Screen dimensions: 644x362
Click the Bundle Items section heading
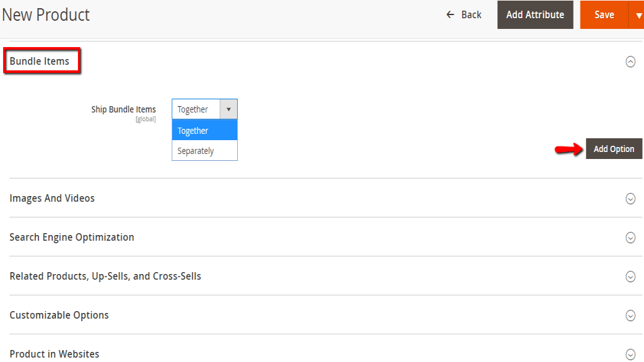point(40,62)
